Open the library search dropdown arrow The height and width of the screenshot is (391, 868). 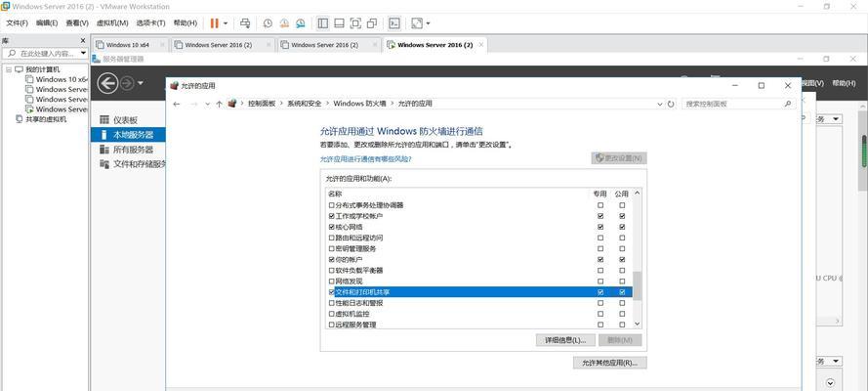pyautogui.click(x=83, y=53)
